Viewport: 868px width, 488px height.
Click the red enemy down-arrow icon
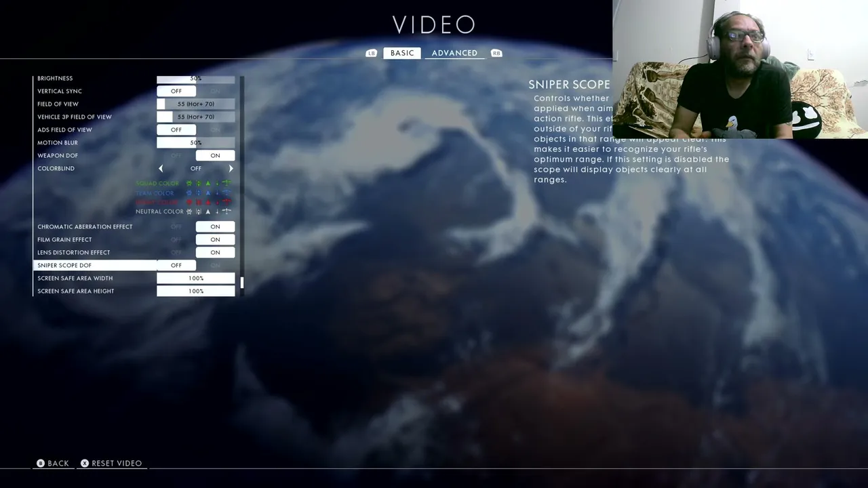point(217,202)
